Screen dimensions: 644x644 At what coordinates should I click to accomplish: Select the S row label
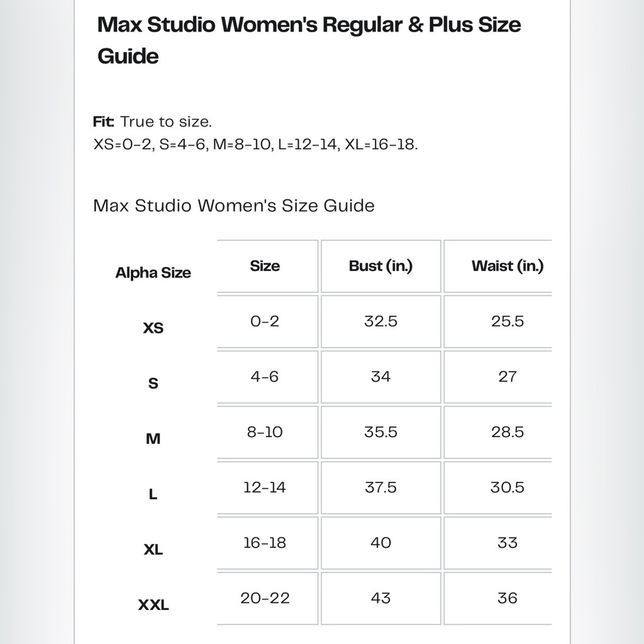(x=153, y=383)
